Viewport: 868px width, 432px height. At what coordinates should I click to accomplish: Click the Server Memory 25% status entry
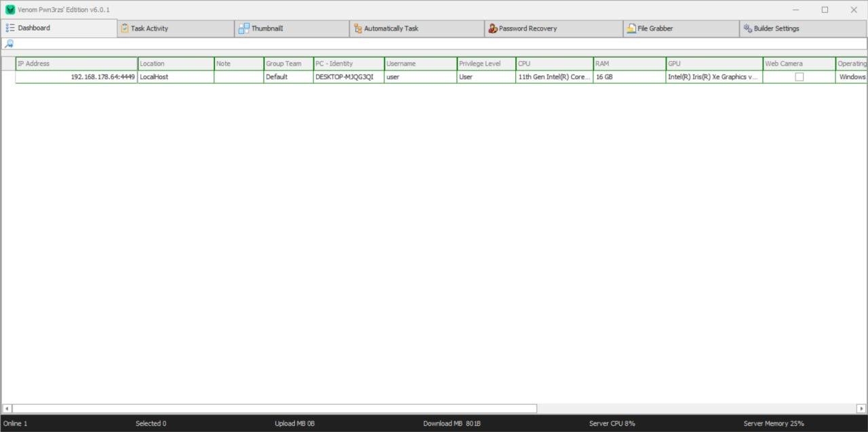coord(774,424)
